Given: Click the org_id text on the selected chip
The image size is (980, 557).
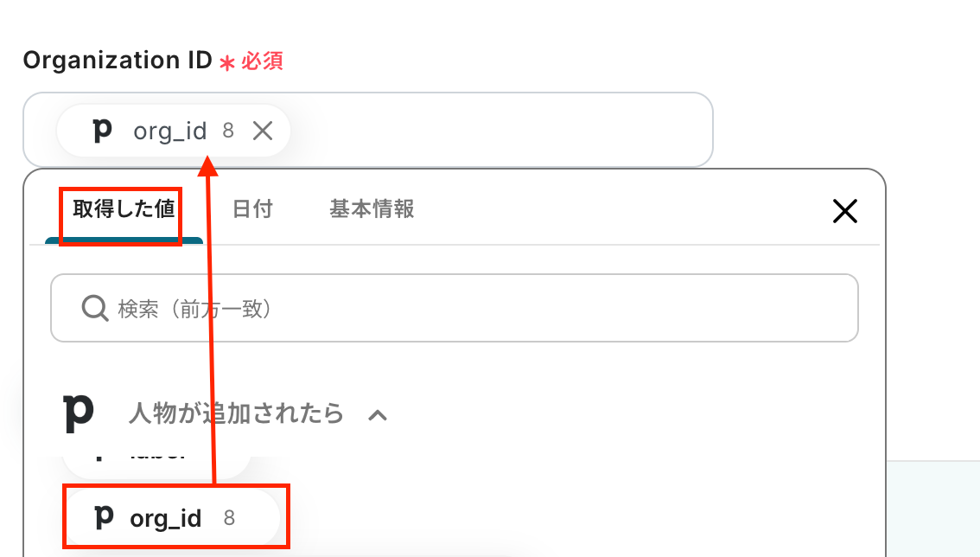Looking at the screenshot, I should pos(169,131).
